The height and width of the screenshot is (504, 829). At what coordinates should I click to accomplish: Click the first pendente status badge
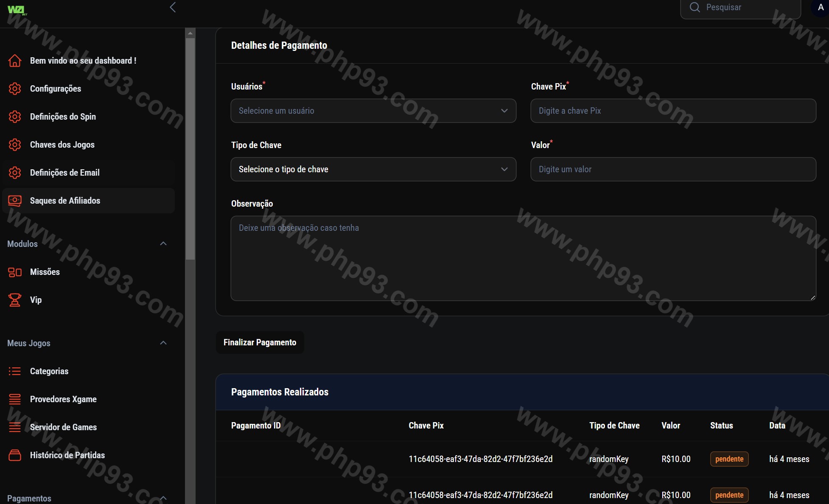(x=729, y=459)
